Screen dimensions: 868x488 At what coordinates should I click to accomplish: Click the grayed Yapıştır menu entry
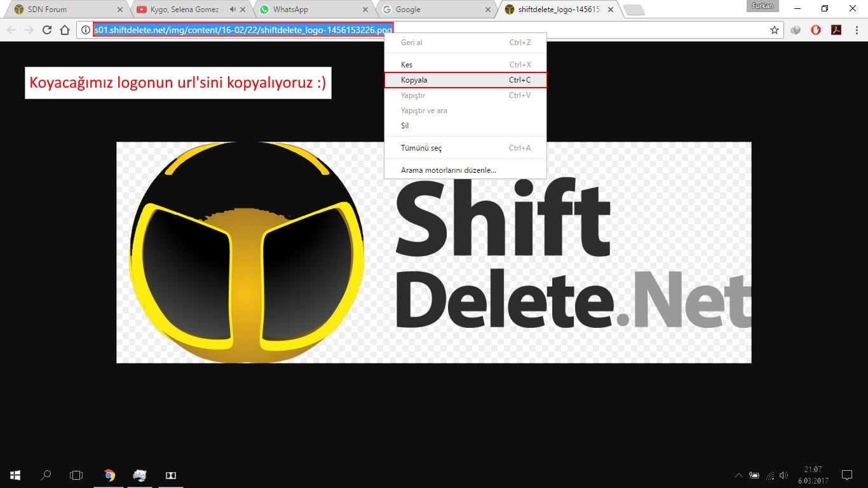coord(465,95)
